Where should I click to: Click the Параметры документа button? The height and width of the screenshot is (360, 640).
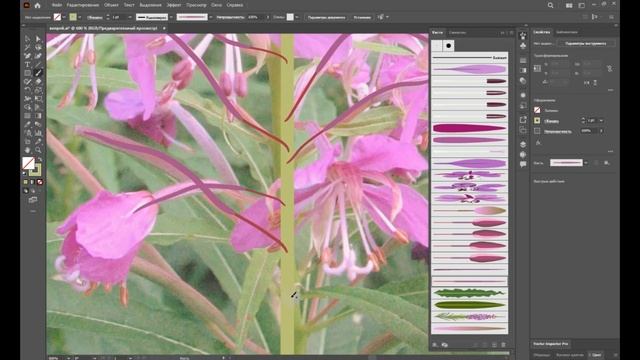coord(326,17)
